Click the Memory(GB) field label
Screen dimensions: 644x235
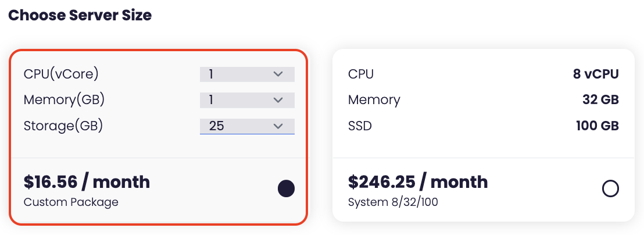[64, 99]
